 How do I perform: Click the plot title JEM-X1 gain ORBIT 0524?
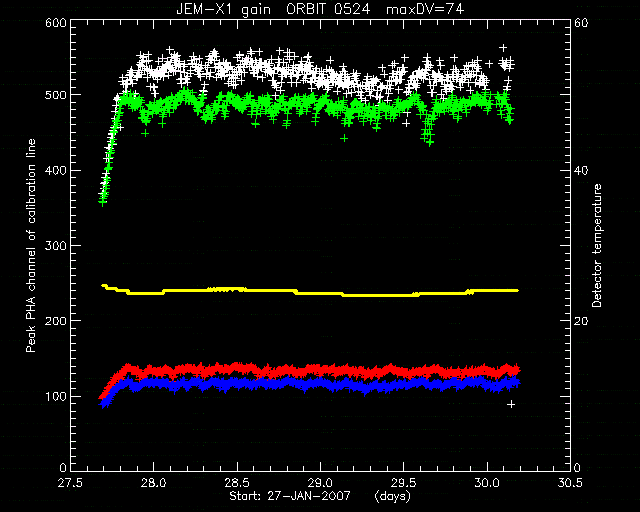[x=273, y=9]
